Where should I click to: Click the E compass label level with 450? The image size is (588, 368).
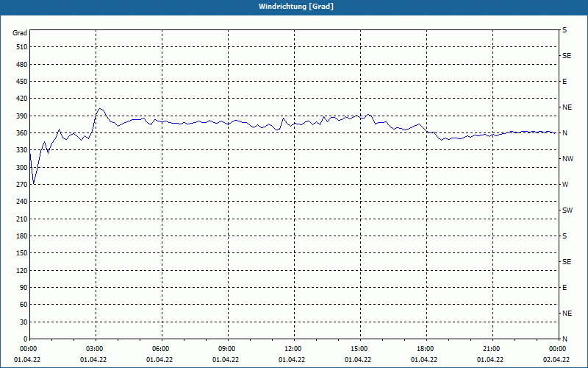point(564,82)
